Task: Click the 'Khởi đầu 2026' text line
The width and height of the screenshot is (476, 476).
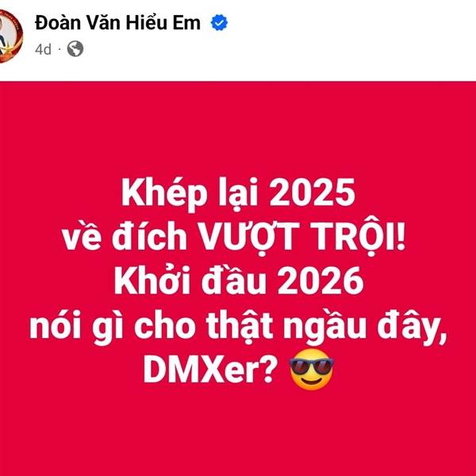Action: pyautogui.click(x=239, y=281)
